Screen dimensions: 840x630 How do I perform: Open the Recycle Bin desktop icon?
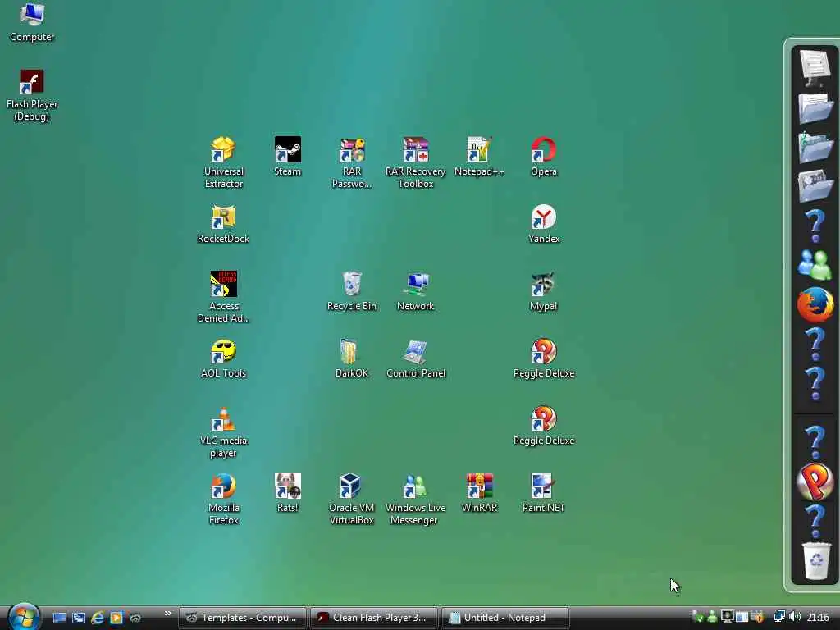[352, 291]
